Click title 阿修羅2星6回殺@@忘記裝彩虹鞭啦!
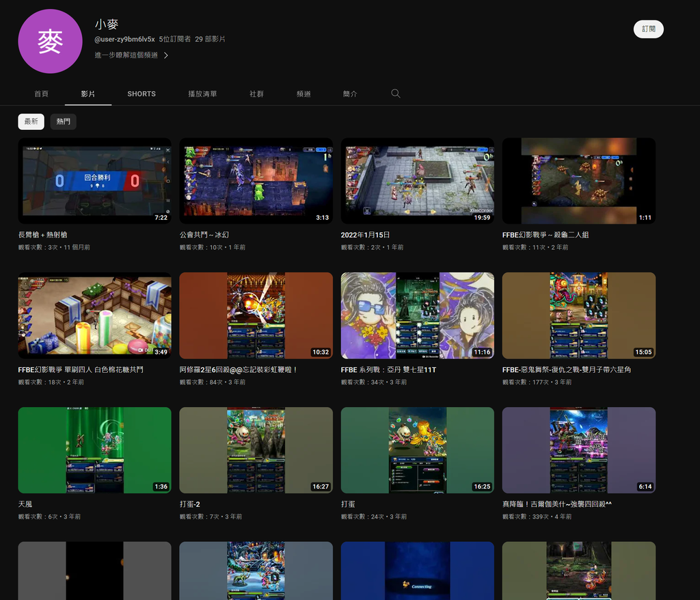Image resolution: width=700 pixels, height=600 pixels. (239, 370)
